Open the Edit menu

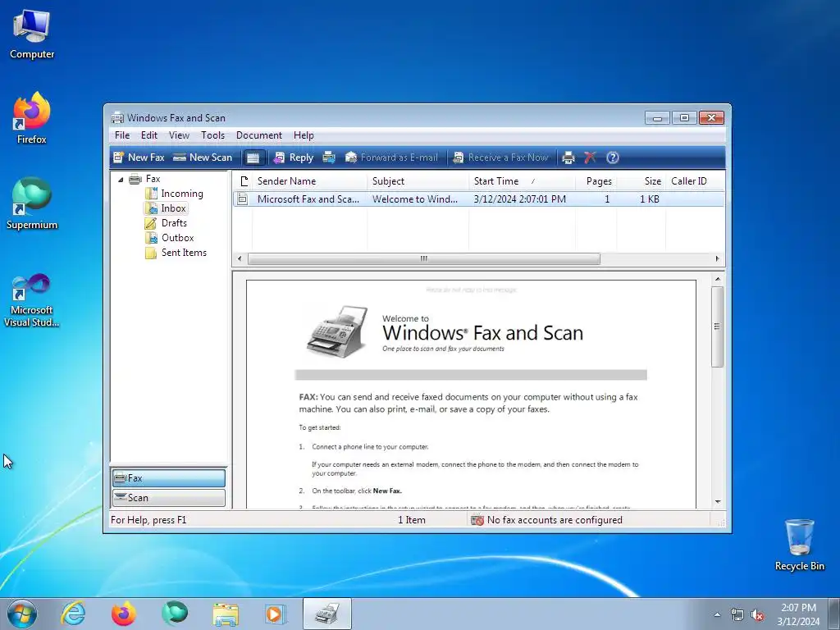[149, 135]
